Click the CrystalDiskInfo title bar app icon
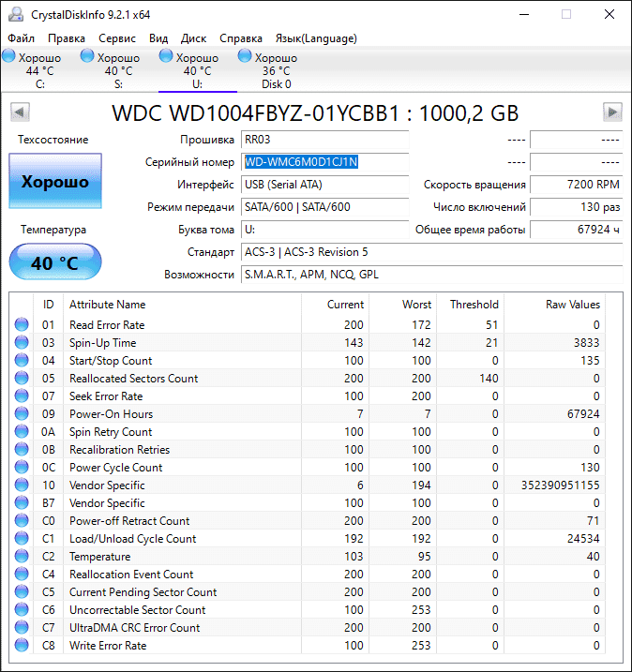The image size is (632, 672). point(14,14)
